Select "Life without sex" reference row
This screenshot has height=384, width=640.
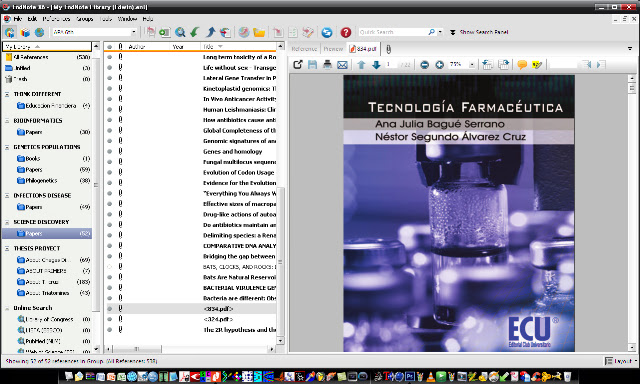point(191,68)
